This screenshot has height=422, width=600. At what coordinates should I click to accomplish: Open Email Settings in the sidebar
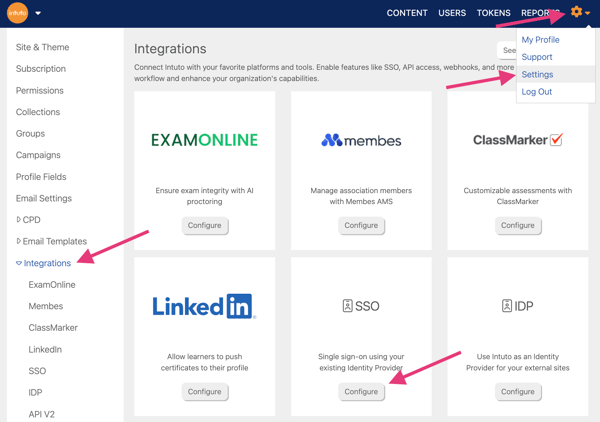tap(44, 198)
